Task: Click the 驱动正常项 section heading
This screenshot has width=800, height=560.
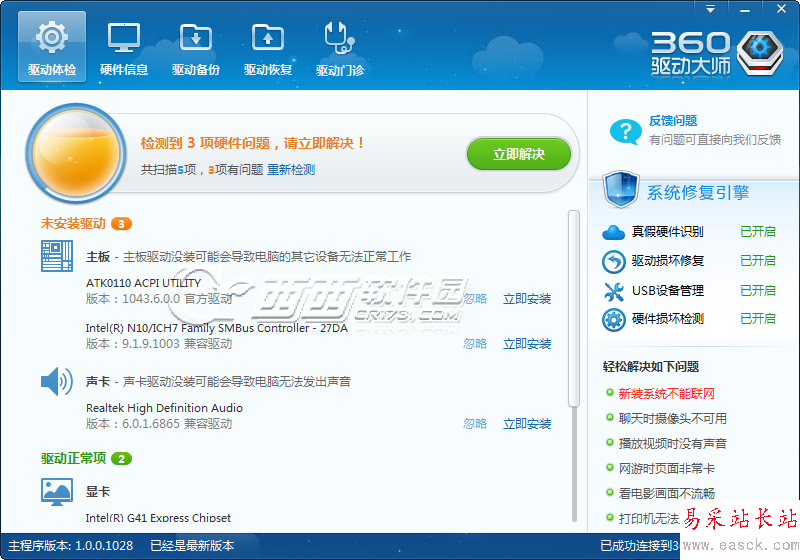Action: [73, 459]
